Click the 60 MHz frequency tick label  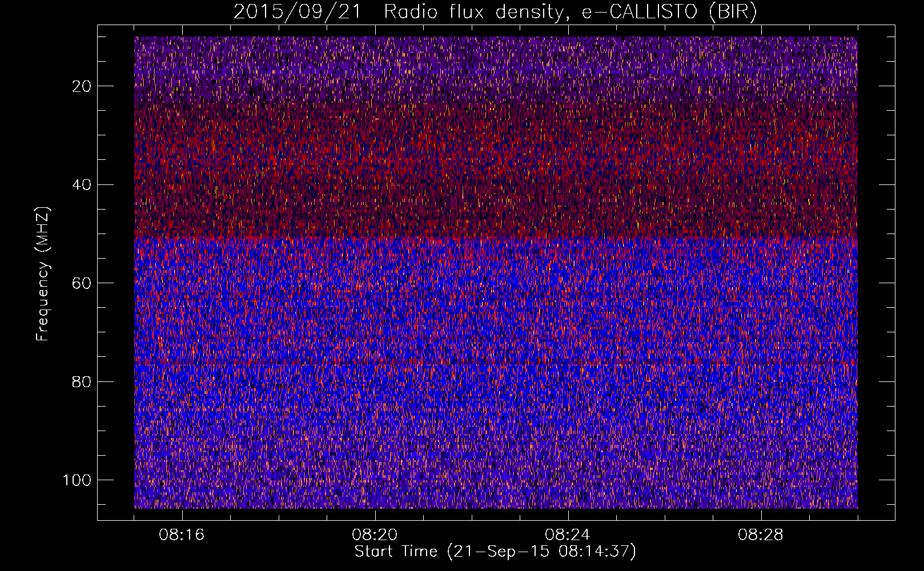(x=82, y=283)
